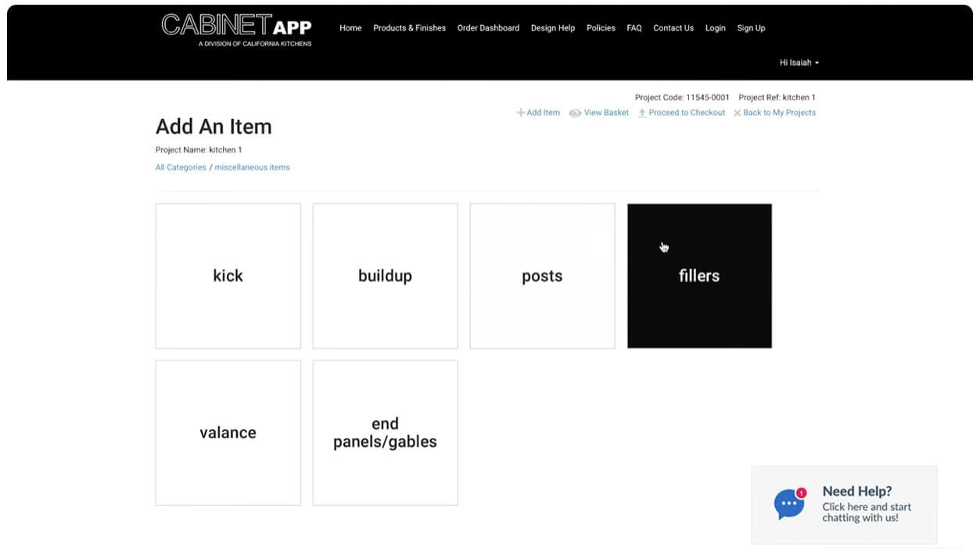The image size is (980, 554).
Task: Open the Design Help page
Action: point(552,28)
